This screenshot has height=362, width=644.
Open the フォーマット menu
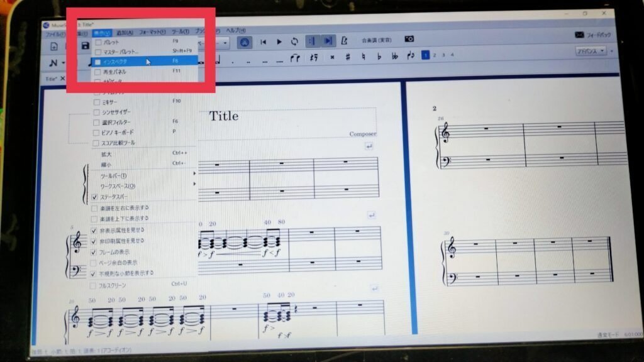point(152,32)
